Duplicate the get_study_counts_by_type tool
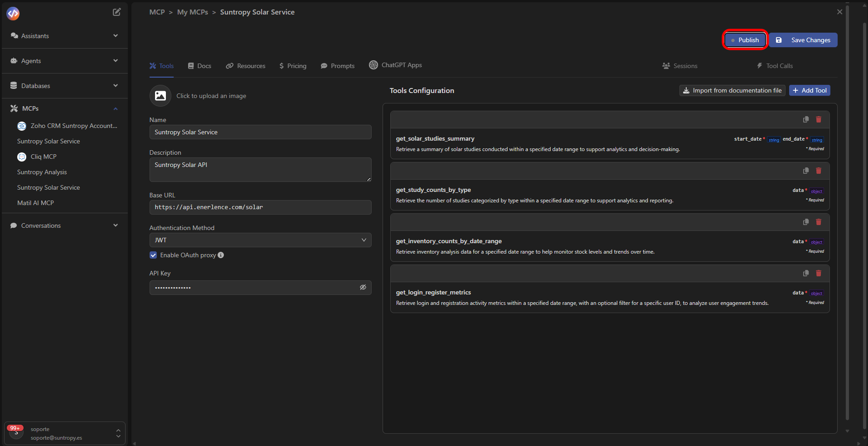The width and height of the screenshot is (868, 446). pos(805,171)
